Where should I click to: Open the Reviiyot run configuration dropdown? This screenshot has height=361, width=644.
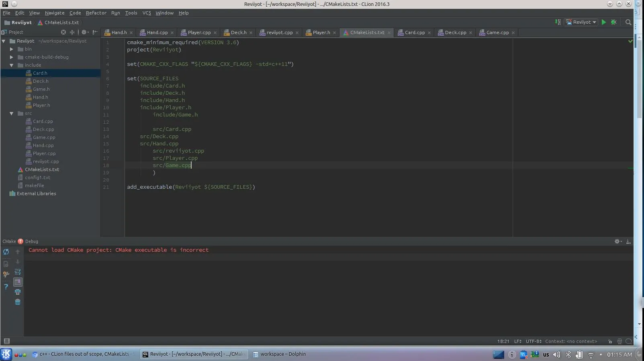coord(581,22)
